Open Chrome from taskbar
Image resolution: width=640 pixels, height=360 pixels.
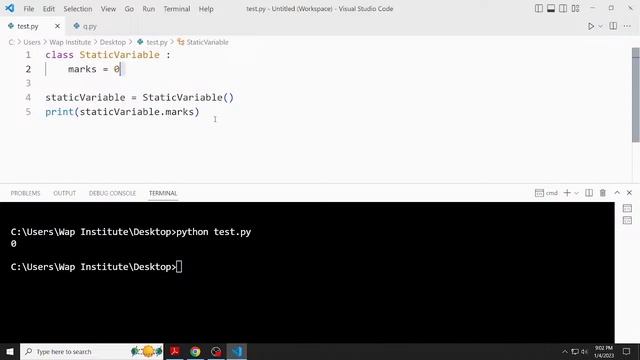click(x=196, y=351)
